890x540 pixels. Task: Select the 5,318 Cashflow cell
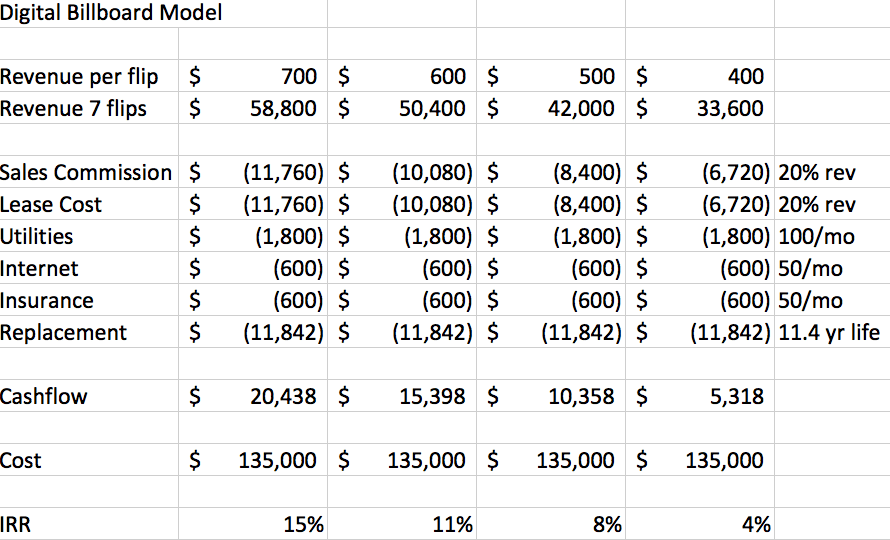[700, 396]
